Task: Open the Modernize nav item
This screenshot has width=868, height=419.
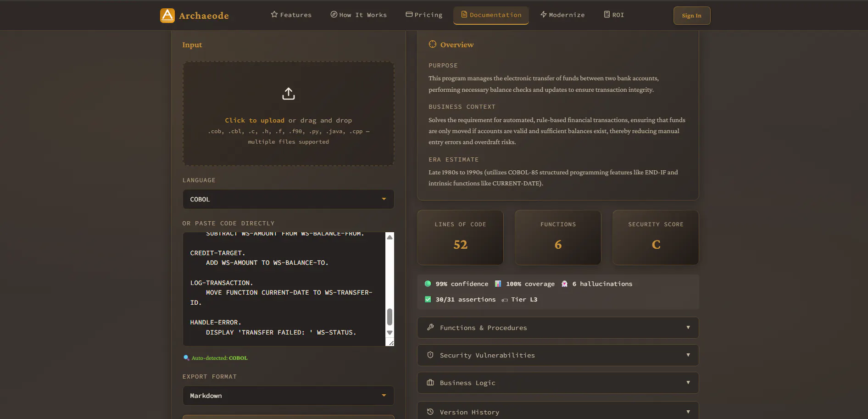Action: pyautogui.click(x=563, y=15)
